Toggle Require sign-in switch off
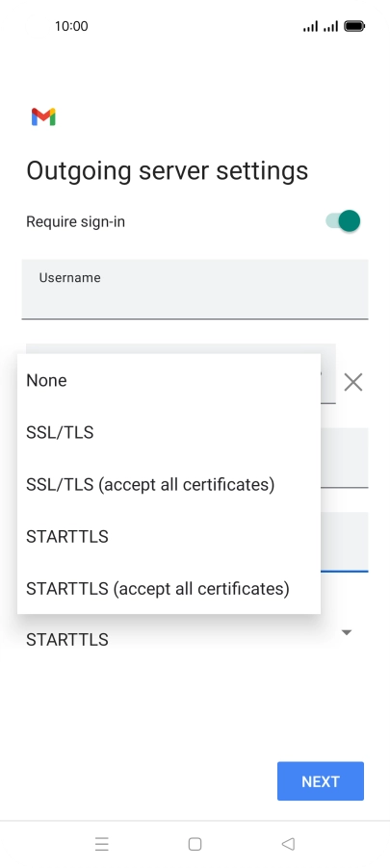Image resolution: width=390 pixels, height=868 pixels. coord(343,221)
